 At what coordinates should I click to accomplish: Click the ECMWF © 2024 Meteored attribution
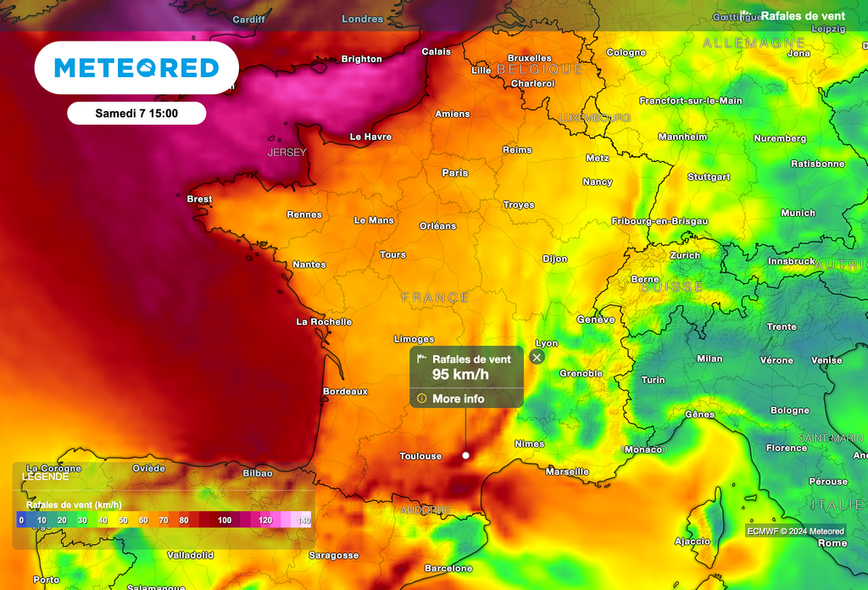(x=795, y=532)
